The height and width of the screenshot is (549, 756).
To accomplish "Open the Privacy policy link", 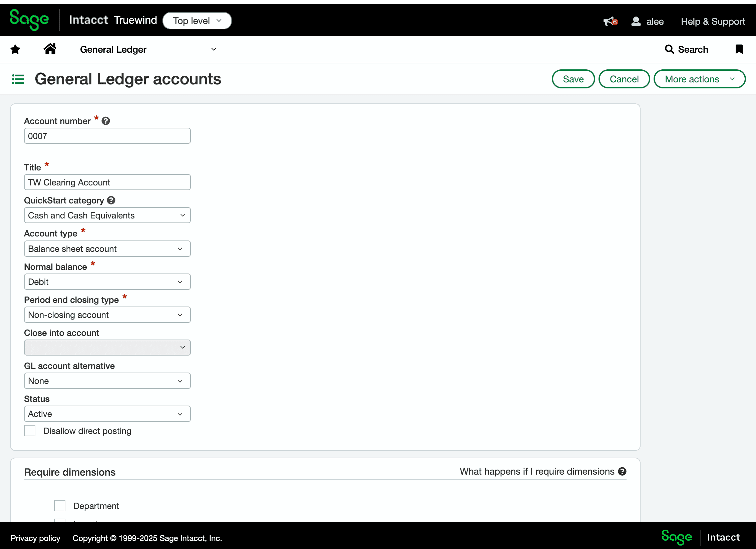I will coord(35,538).
